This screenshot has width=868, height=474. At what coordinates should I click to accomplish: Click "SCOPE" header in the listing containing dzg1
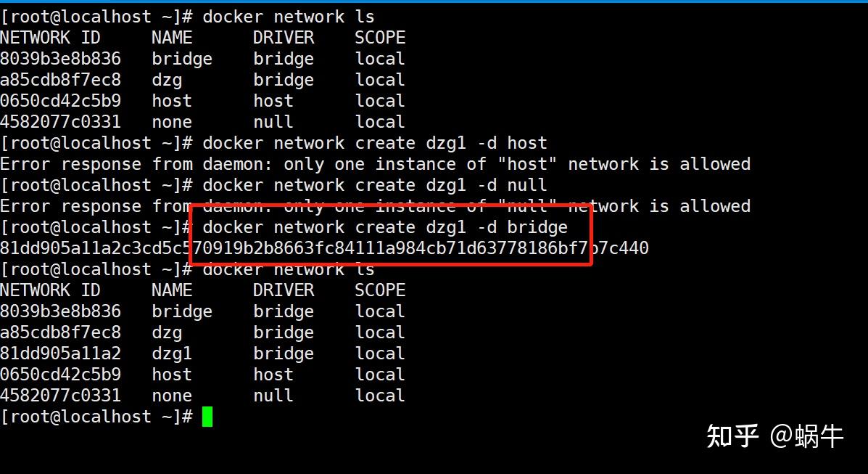tap(380, 290)
